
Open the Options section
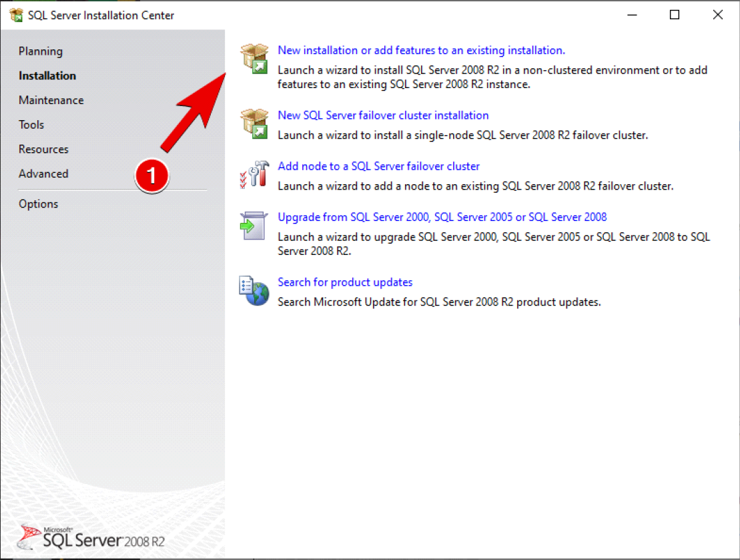[x=38, y=204]
